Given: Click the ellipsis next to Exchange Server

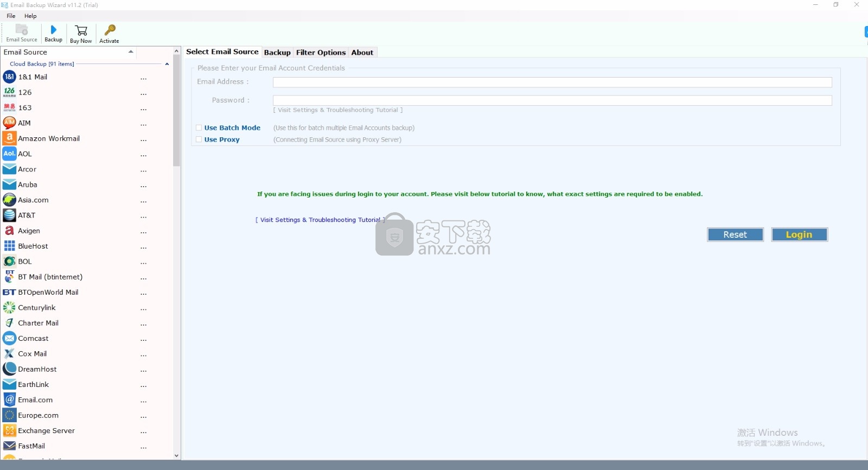Looking at the screenshot, I should (x=143, y=432).
